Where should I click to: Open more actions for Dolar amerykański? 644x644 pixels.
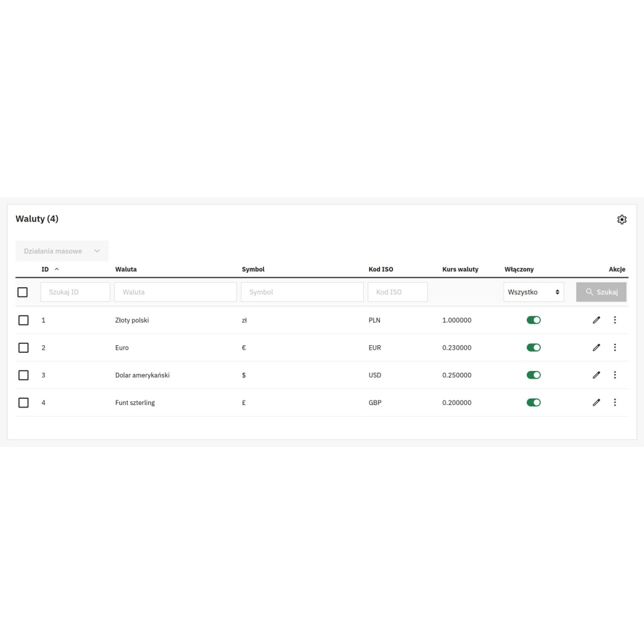pyautogui.click(x=615, y=375)
